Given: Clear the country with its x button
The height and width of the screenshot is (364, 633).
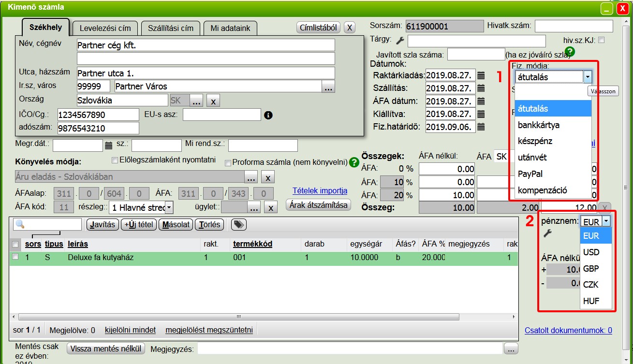Looking at the screenshot, I should tap(213, 101).
